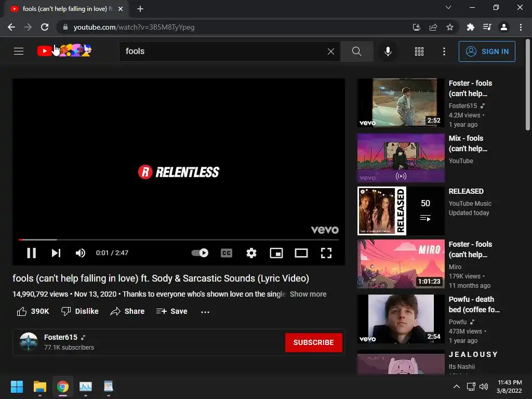
Task: Show hidden tray icons chevron
Action: click(x=457, y=387)
